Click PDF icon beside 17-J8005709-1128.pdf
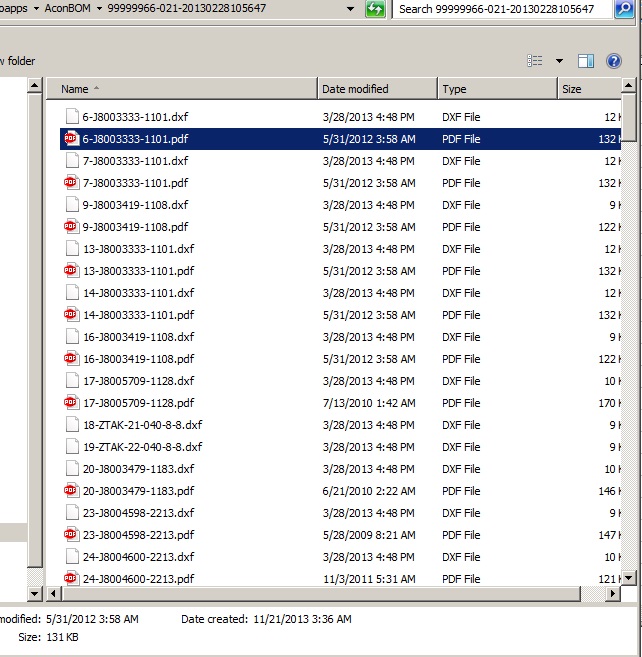This screenshot has height=657, width=642. pyautogui.click(x=71, y=403)
